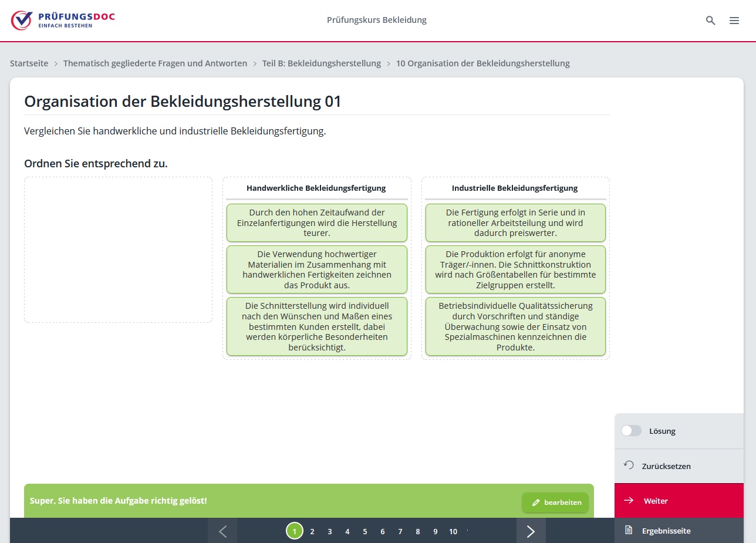
Task: Click the empty source drop zone
Action: click(118, 250)
